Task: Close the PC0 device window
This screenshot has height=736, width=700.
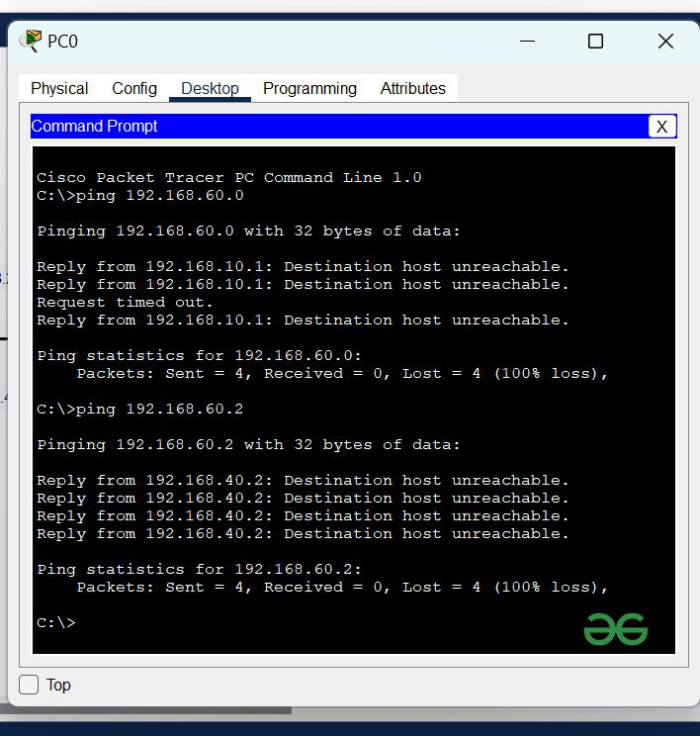Action: tap(665, 41)
